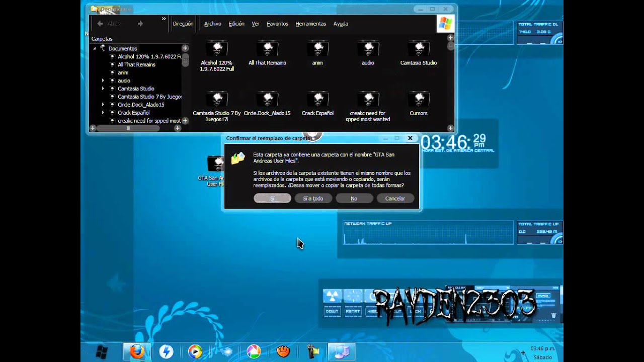
Task: Select Camtasia Studio 7 By Juegos17l folder icon
Action: [x=217, y=107]
